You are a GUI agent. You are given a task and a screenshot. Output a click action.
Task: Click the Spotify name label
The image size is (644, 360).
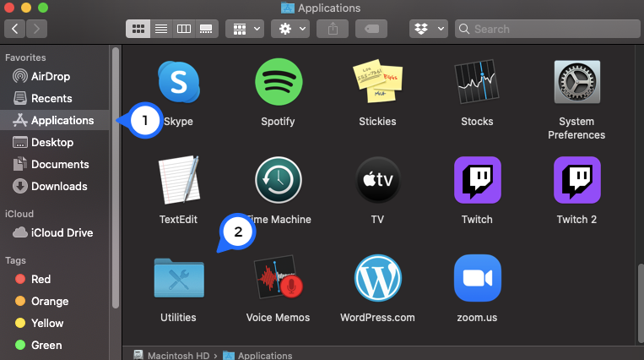click(278, 122)
